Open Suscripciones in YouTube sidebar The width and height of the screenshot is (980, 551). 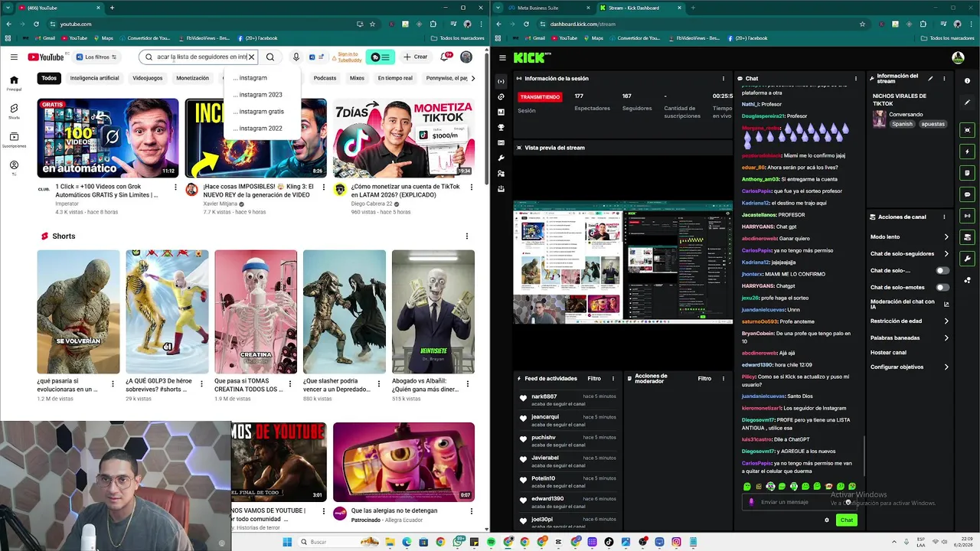pyautogui.click(x=14, y=141)
